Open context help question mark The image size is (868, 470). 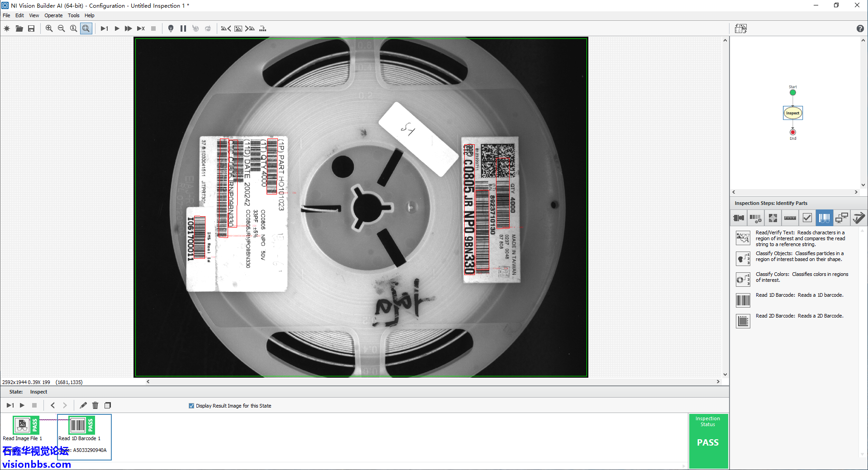click(x=860, y=28)
